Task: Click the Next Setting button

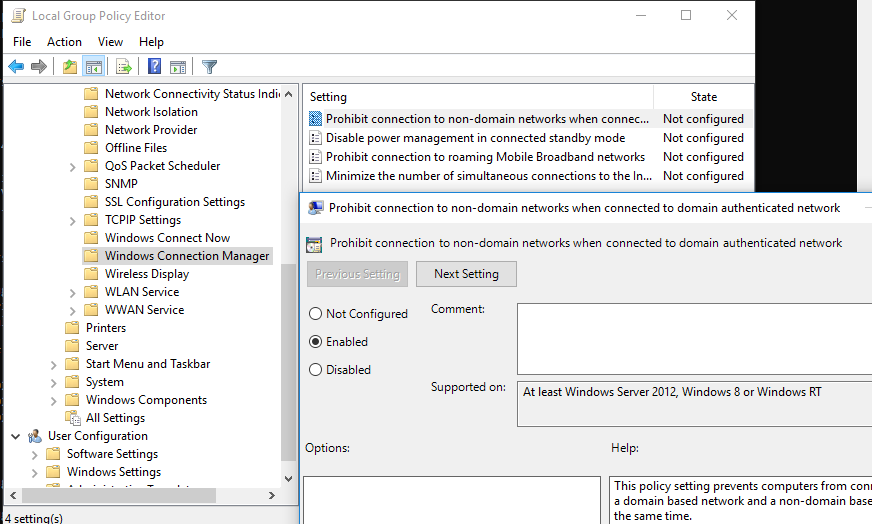Action: (466, 274)
